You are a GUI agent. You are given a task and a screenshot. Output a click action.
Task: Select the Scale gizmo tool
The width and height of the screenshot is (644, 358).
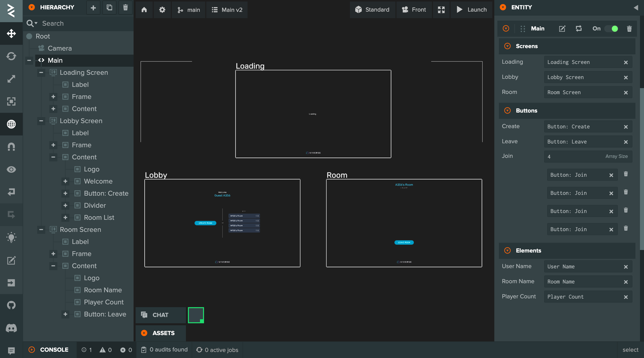(x=11, y=79)
